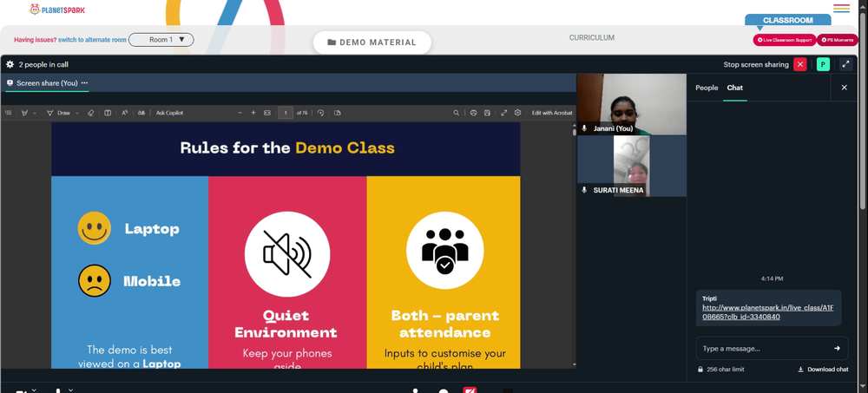Click Janani (You) video tile
Screen dimensions: 868x393
[632, 104]
